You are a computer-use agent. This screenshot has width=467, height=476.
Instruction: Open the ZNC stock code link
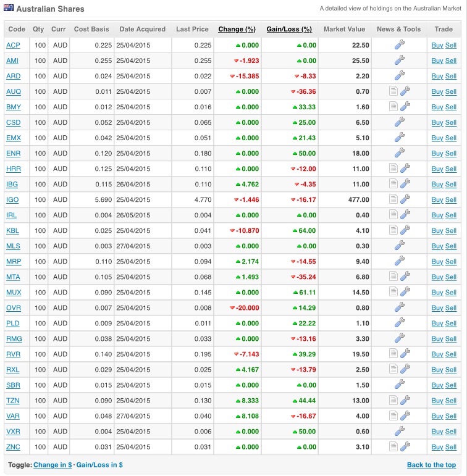click(x=13, y=447)
